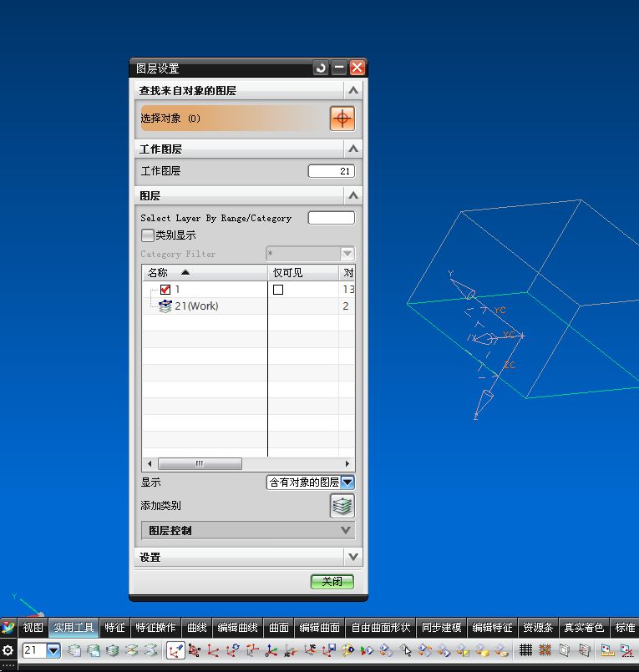Open the 曲线 tab
This screenshot has height=672, width=639.
[x=197, y=628]
